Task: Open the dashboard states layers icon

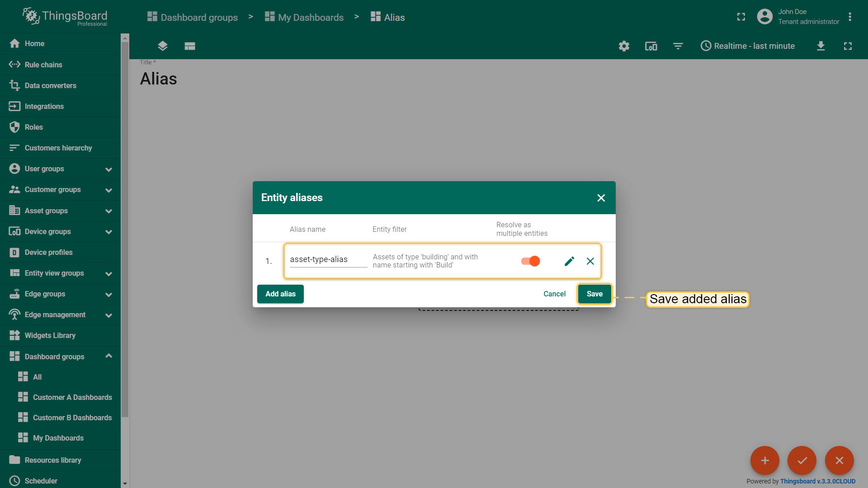Action: click(163, 46)
